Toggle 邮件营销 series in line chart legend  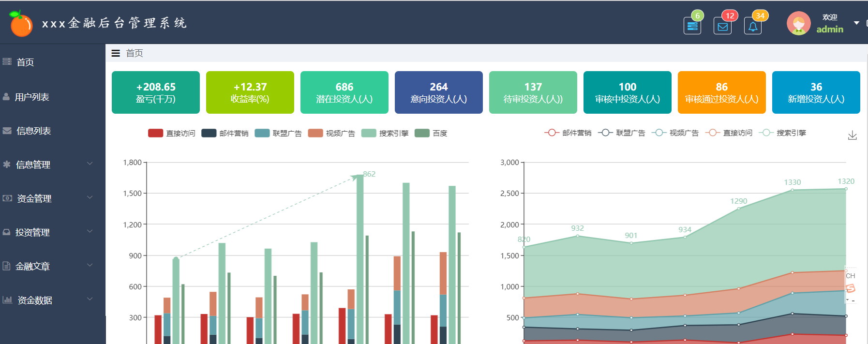pos(568,133)
